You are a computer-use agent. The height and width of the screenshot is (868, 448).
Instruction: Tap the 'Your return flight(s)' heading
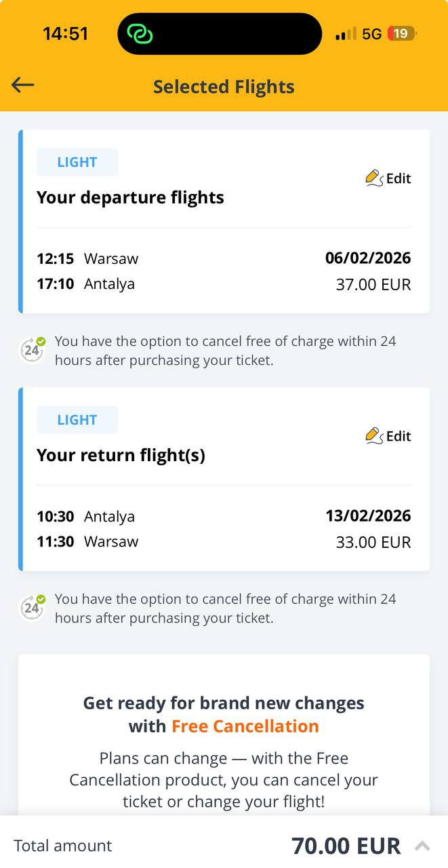(x=121, y=455)
